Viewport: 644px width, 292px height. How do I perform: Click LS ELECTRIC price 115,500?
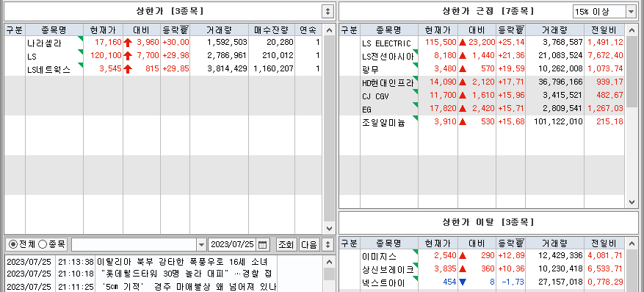coord(441,43)
